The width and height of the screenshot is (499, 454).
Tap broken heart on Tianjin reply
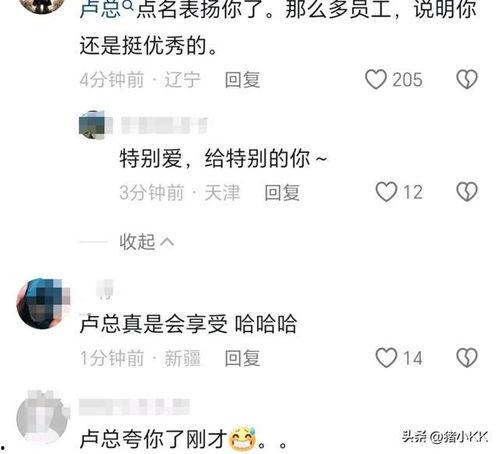[x=467, y=192]
